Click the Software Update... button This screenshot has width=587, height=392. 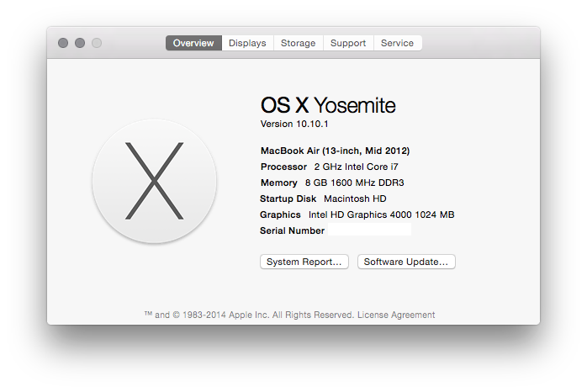click(406, 262)
